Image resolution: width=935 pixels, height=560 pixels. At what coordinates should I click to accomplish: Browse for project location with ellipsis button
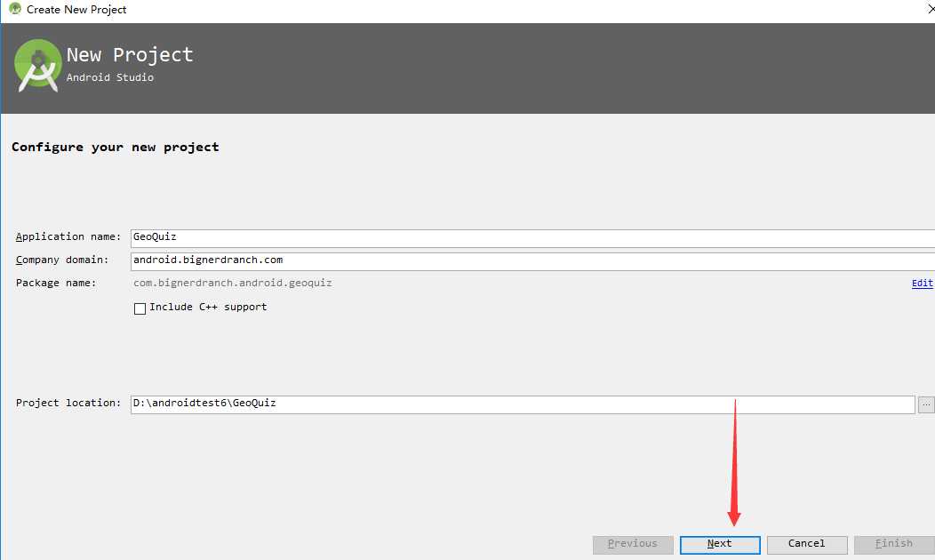926,404
